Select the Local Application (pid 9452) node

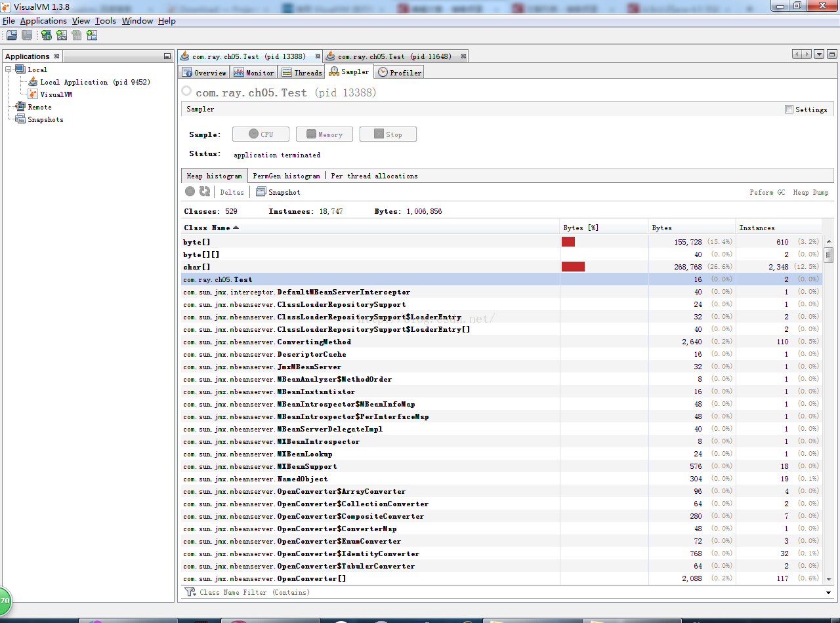(94, 82)
